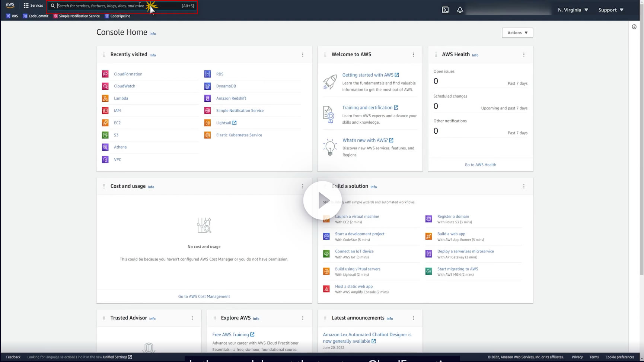
Task: Open the Amazon Redshift link
Action: pyautogui.click(x=231, y=98)
